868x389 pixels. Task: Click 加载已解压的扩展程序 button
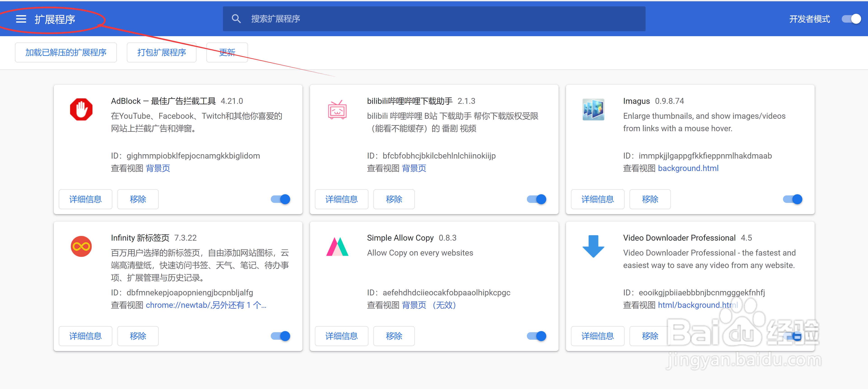[66, 53]
